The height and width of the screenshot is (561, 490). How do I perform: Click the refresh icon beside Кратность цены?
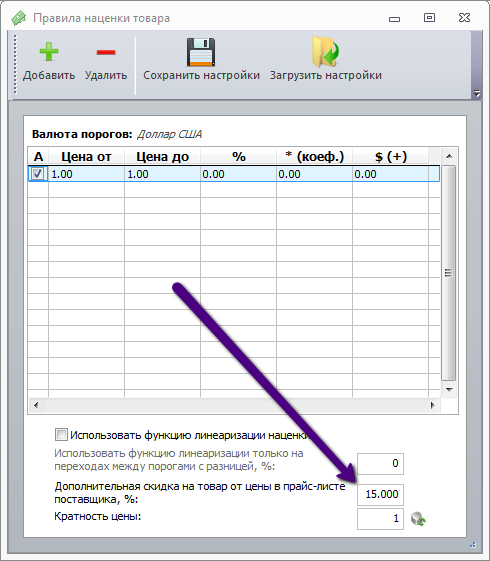coord(418,519)
